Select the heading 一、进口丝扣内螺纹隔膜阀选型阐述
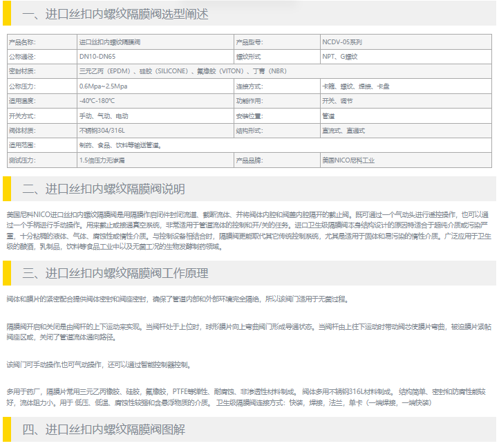 point(115,14)
